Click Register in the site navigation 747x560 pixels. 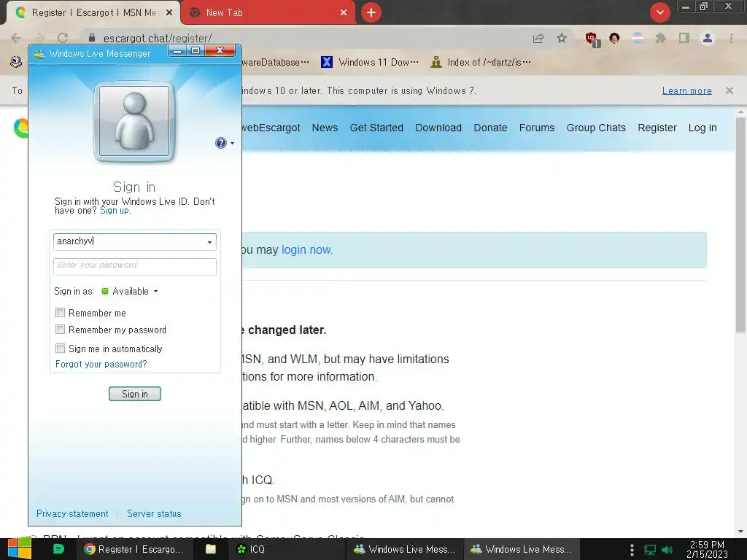(657, 128)
